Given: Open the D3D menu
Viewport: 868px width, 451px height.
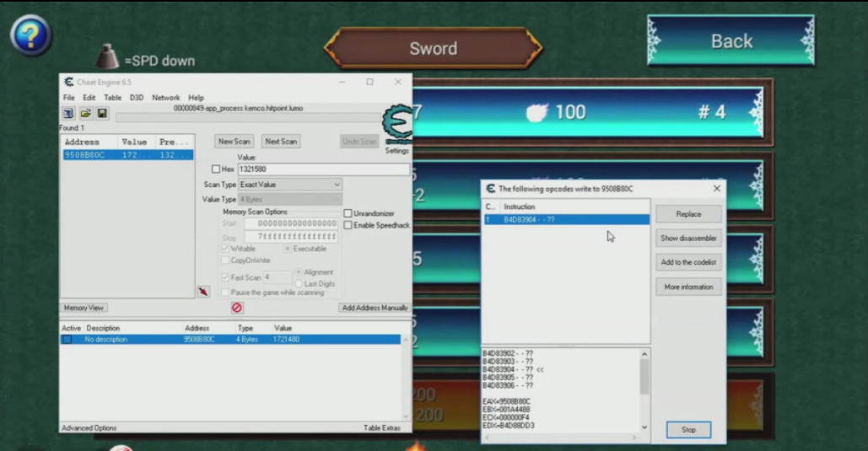Looking at the screenshot, I should [136, 98].
